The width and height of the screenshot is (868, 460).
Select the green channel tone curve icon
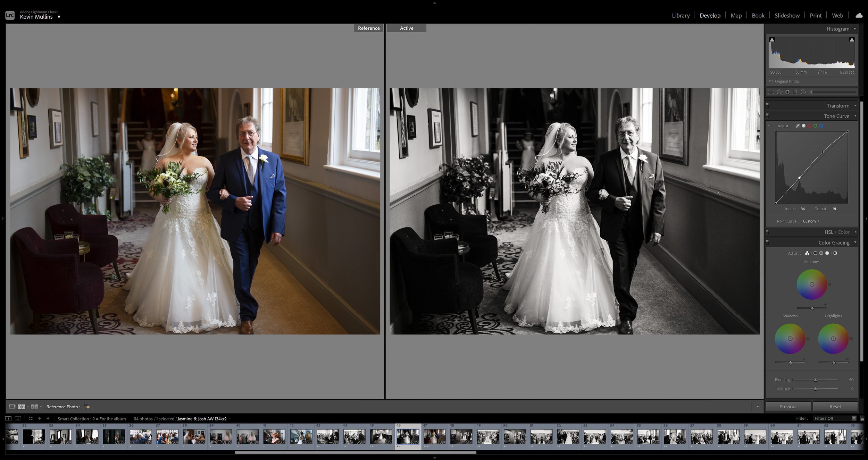click(x=815, y=126)
